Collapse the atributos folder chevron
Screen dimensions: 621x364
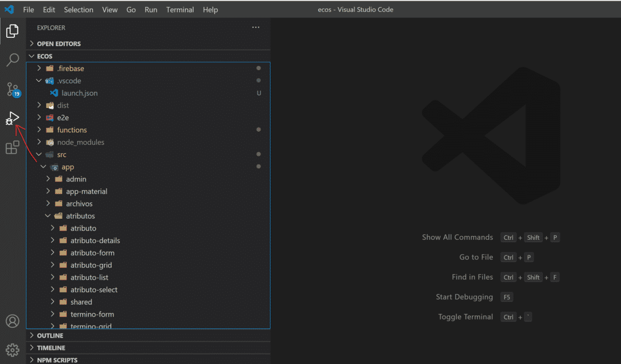[48, 216]
